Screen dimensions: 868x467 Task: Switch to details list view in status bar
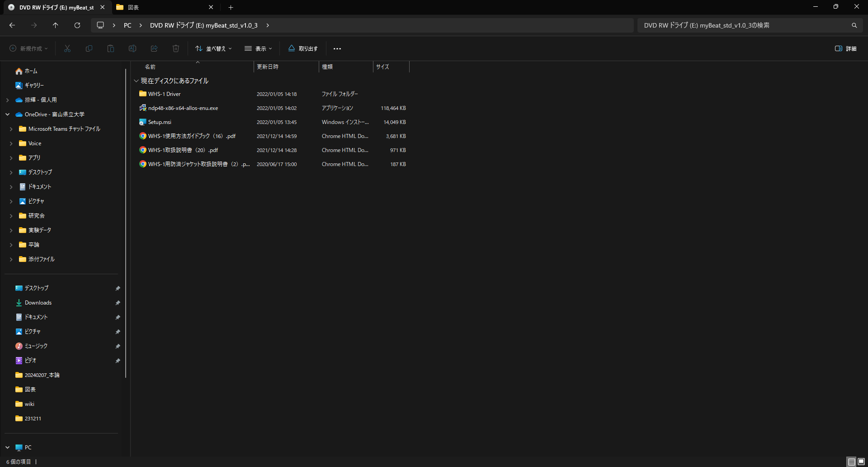pos(851,462)
